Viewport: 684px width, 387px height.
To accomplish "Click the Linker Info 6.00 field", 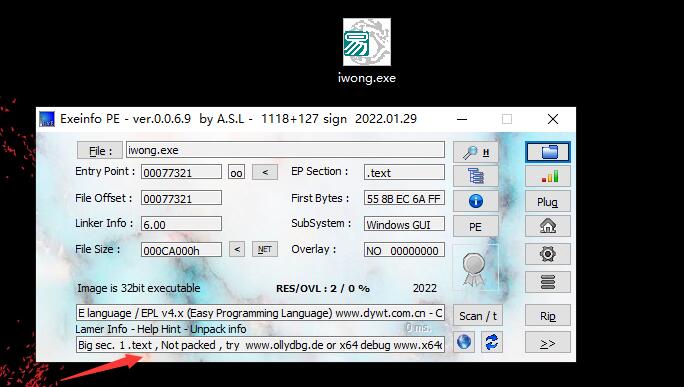I will (181, 224).
